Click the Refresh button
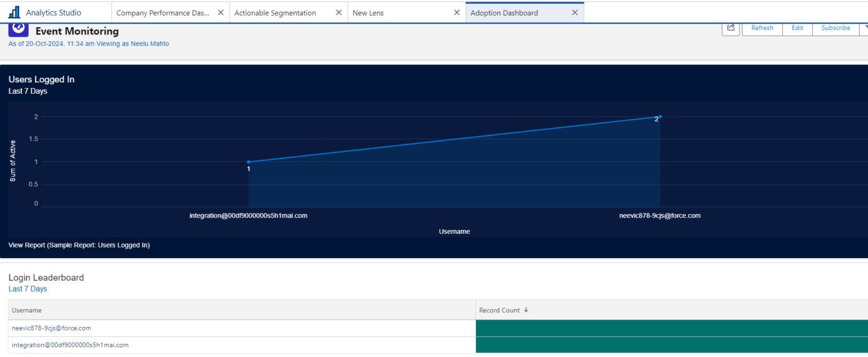Image resolution: width=868 pixels, height=357 pixels. pos(762,27)
